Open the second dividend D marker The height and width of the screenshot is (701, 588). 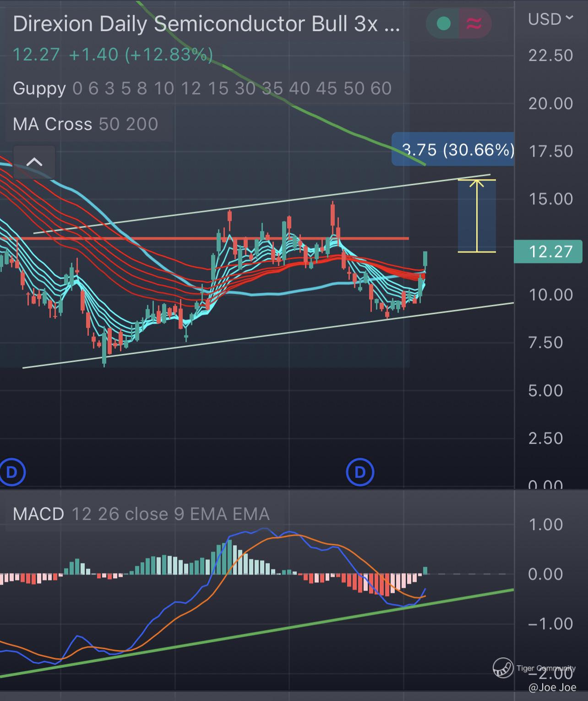coord(360,472)
